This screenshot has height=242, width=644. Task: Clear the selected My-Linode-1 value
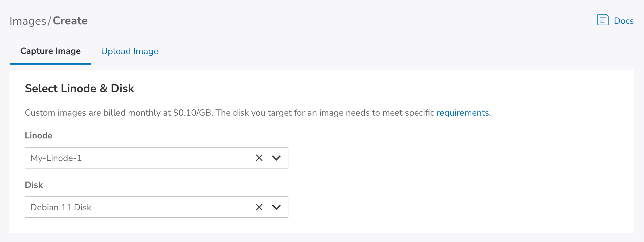259,158
